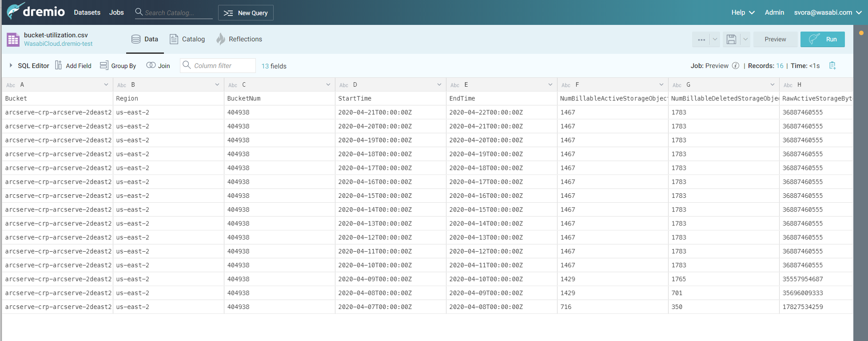Image resolution: width=868 pixels, height=341 pixels.
Task: Open the save options dropdown arrow
Action: [745, 39]
